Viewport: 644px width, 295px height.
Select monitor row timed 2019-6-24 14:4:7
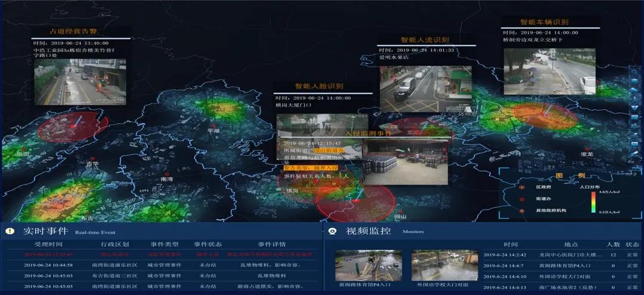[562, 266]
